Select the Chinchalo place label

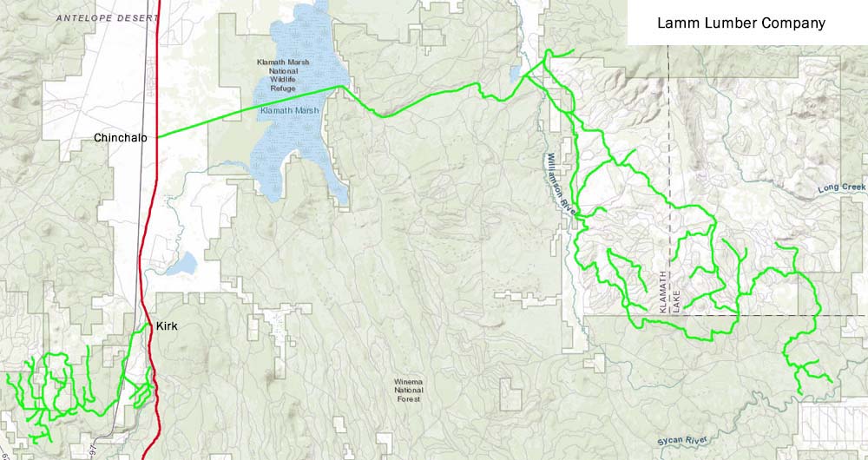click(121, 138)
